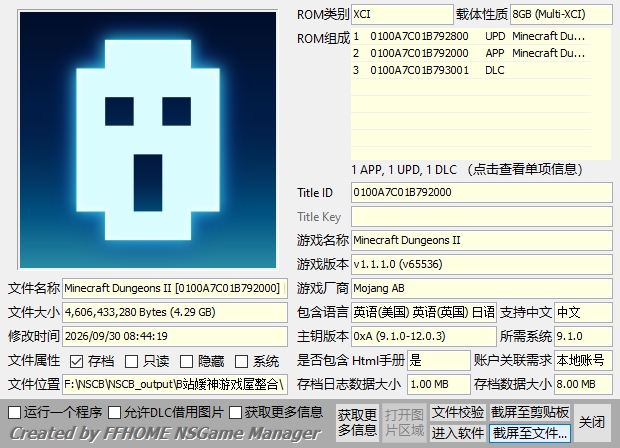Tick the 系统 system attribute checkbox
Screen dimensions: 620x448
point(241,361)
